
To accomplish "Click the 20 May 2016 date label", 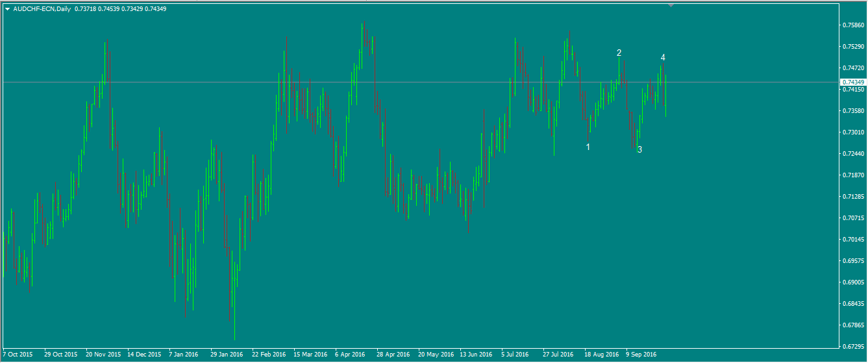I will tap(436, 355).
